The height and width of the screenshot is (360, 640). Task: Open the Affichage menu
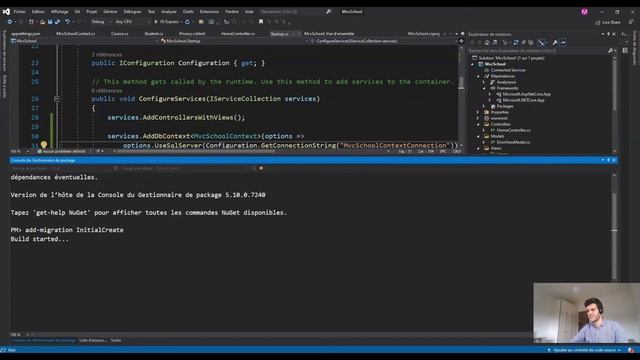pyautogui.click(x=60, y=12)
